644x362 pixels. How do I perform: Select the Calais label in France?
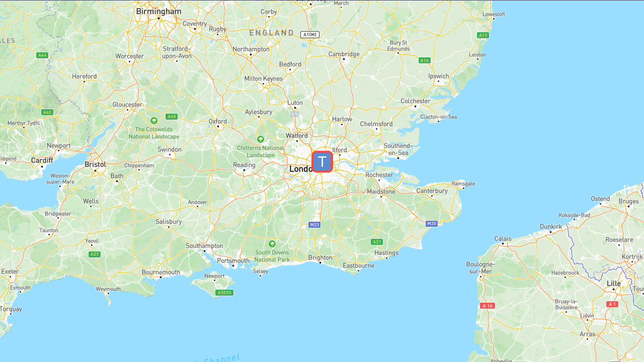point(503,239)
